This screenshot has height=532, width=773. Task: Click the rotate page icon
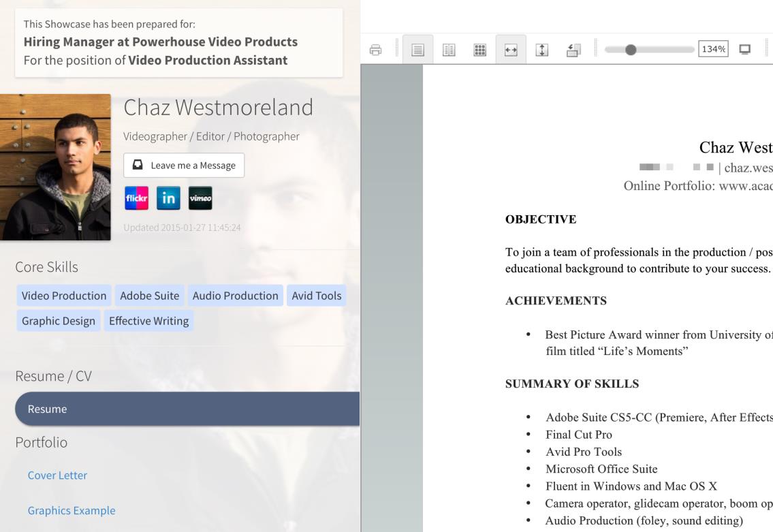click(573, 50)
